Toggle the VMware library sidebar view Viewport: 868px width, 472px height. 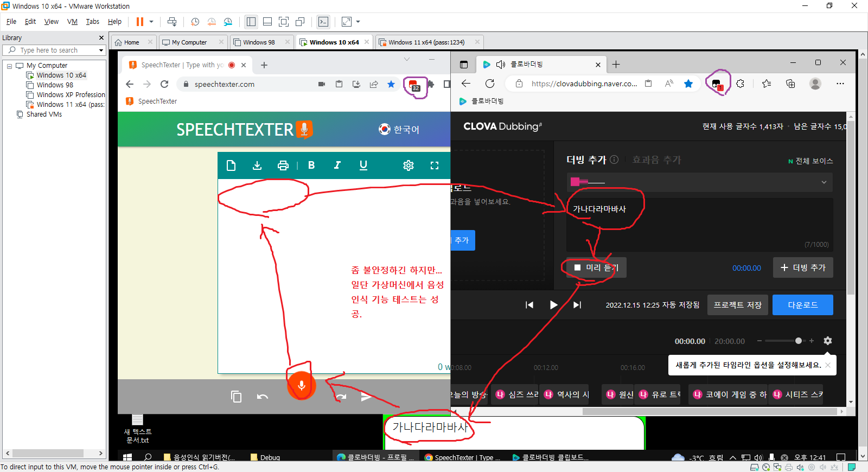pos(251,22)
